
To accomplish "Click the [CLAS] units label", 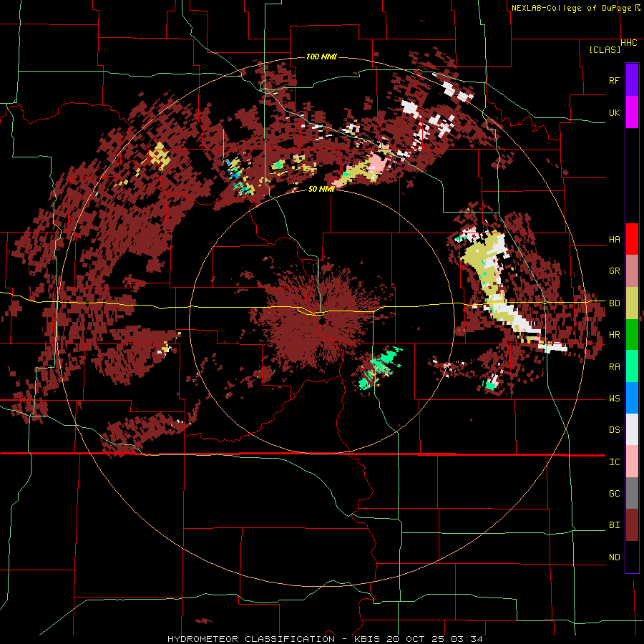I will pos(605,49).
